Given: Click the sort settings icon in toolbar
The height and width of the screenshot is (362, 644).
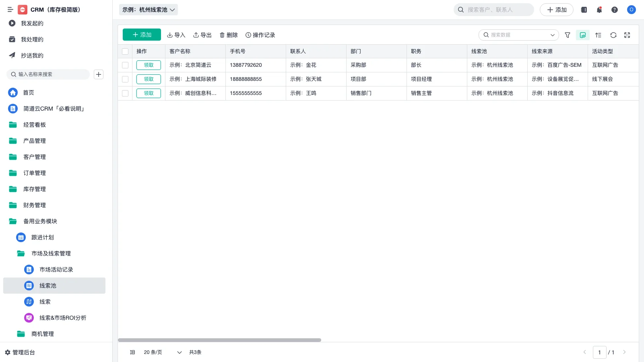Looking at the screenshot, I should tap(598, 35).
